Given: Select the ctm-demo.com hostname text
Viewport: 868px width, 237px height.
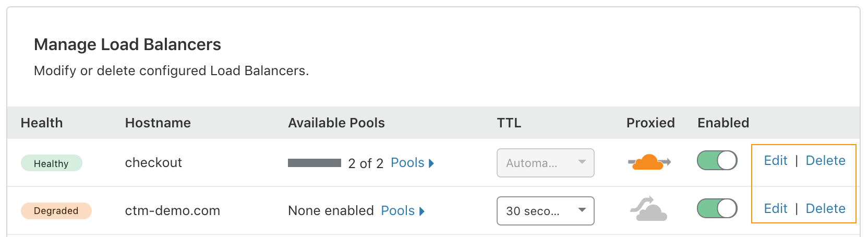Looking at the screenshot, I should click(173, 211).
